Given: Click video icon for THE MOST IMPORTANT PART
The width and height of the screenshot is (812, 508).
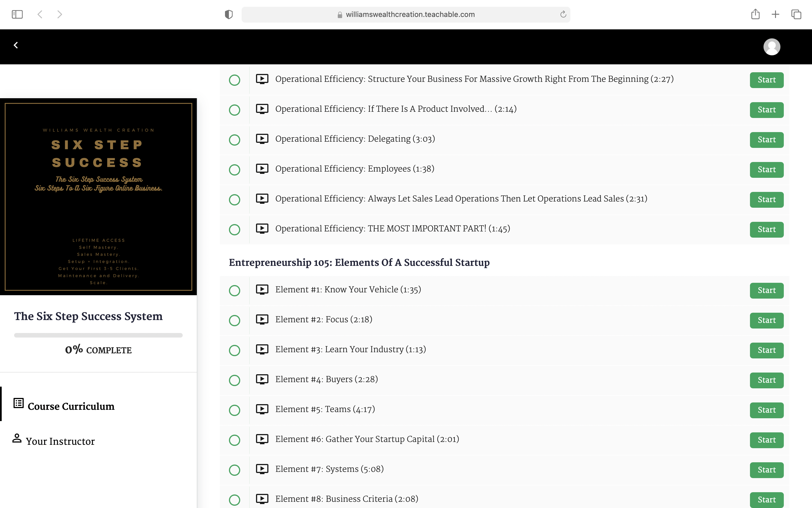Looking at the screenshot, I should pos(262,229).
